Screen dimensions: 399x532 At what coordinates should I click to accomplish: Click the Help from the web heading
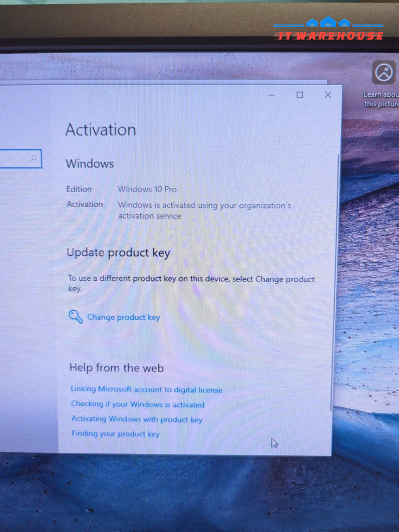click(x=117, y=368)
